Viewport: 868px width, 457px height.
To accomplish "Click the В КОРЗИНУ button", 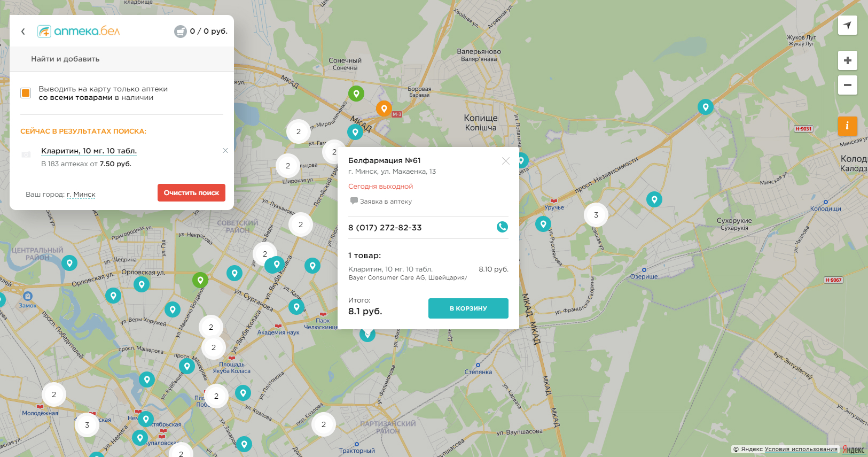I will click(468, 308).
